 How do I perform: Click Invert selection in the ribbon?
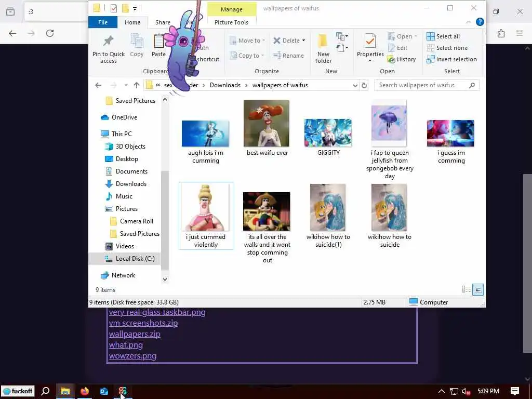451,59
